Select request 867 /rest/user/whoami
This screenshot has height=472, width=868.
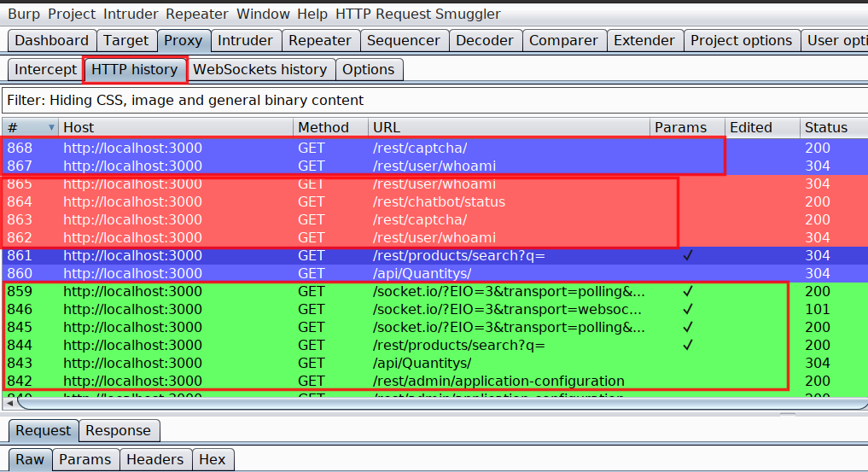pos(434,166)
